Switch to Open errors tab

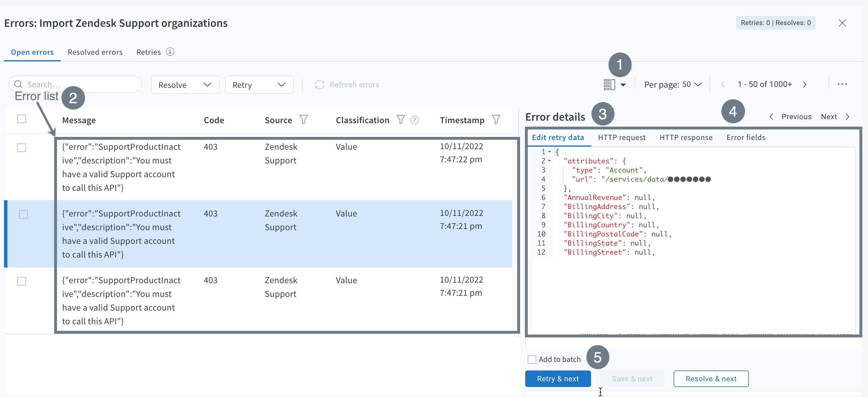coord(32,52)
